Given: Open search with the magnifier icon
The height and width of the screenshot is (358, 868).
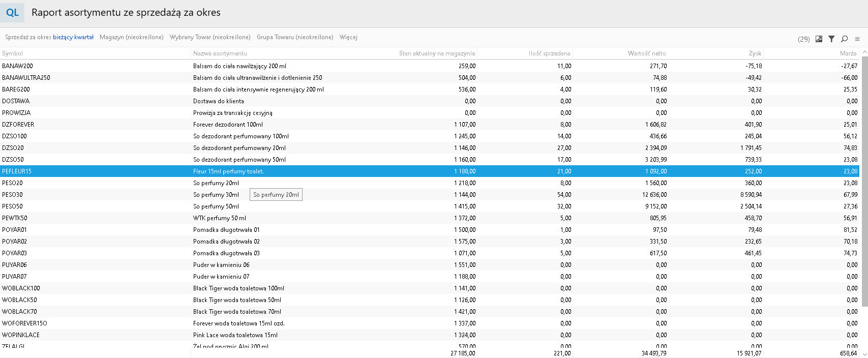Looking at the screenshot, I should [x=844, y=39].
